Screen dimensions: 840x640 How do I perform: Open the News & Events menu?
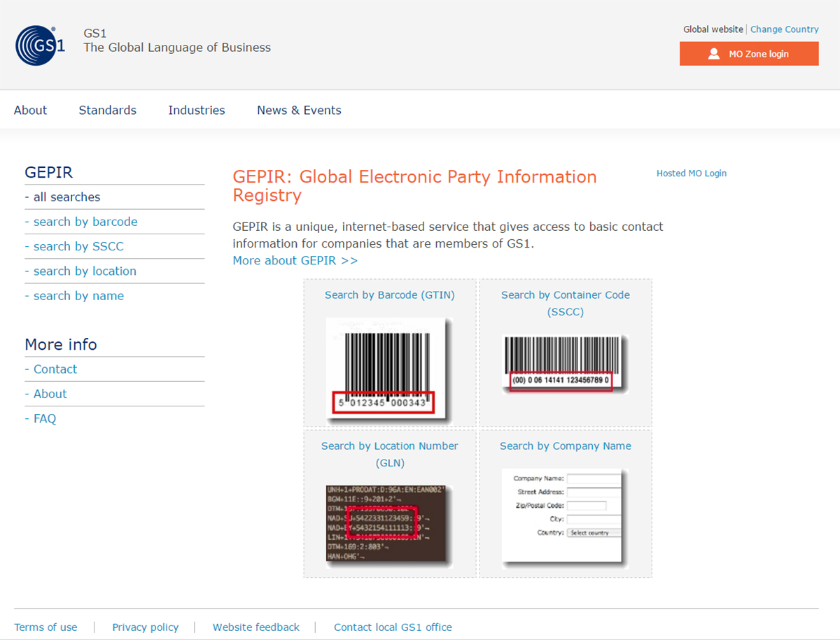click(x=299, y=110)
